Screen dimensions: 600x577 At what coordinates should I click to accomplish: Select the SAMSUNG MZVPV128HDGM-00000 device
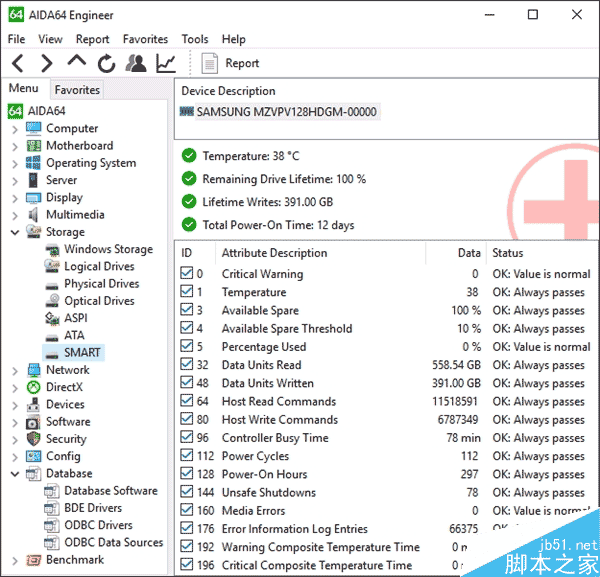tap(286, 112)
